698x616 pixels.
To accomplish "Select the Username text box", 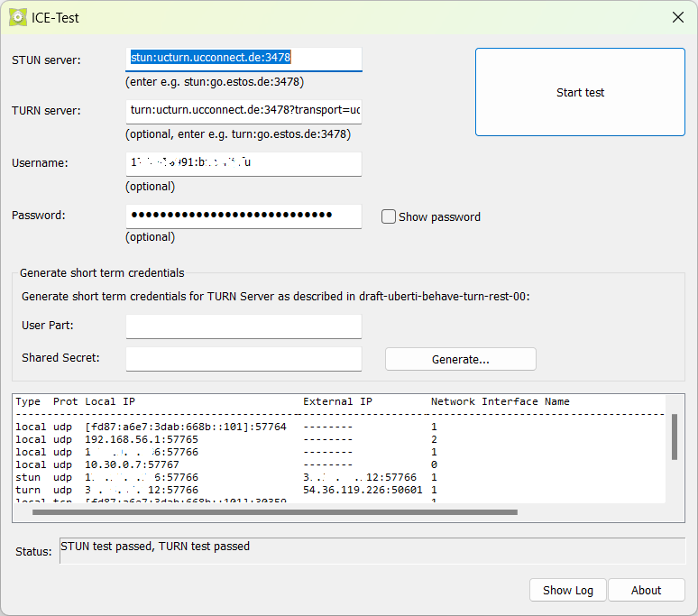I will 243,163.
